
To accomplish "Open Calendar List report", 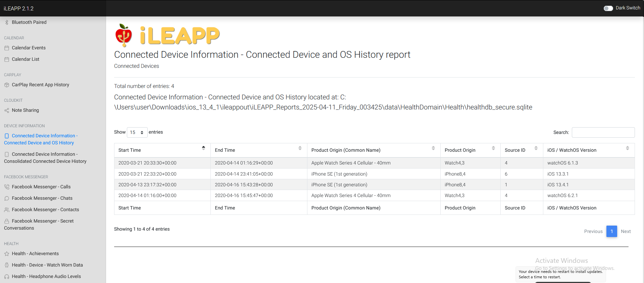I will pos(26,59).
